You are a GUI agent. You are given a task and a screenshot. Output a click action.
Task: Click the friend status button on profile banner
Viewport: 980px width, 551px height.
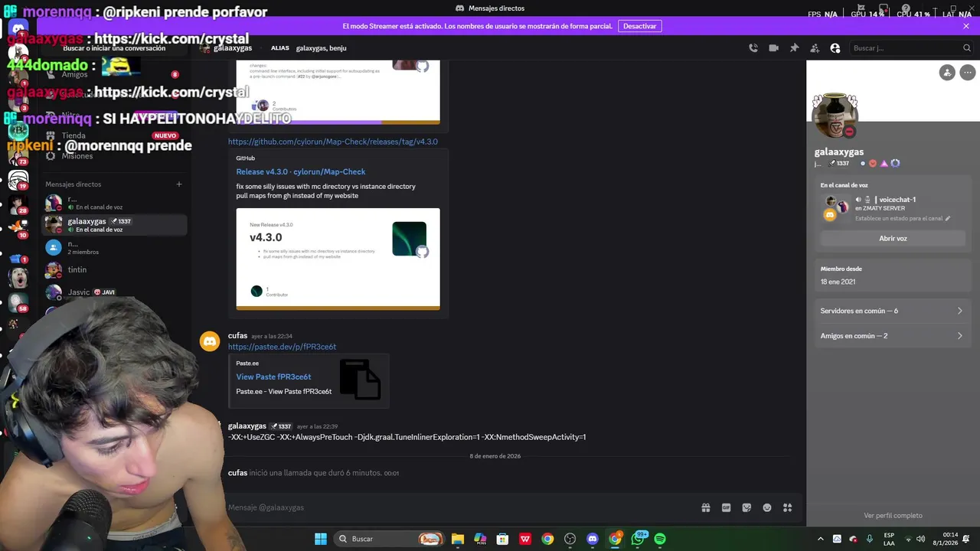[947, 73]
